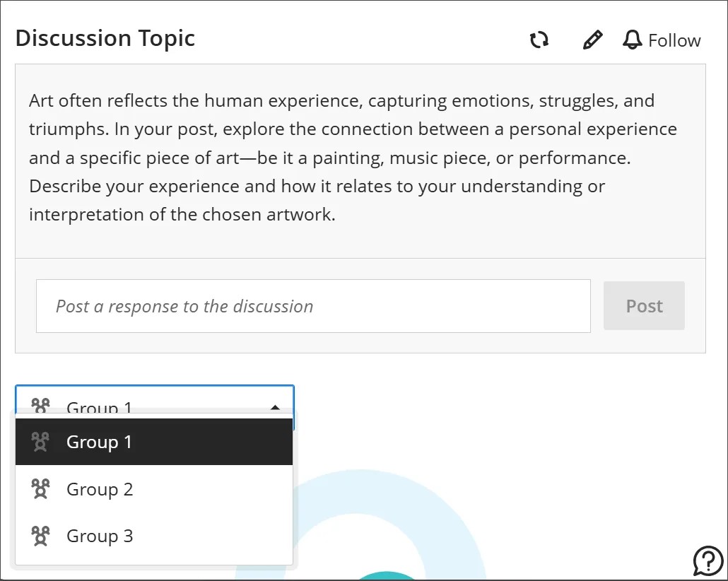Choose the highlighted Group 1 option
The image size is (728, 581).
[99, 442]
